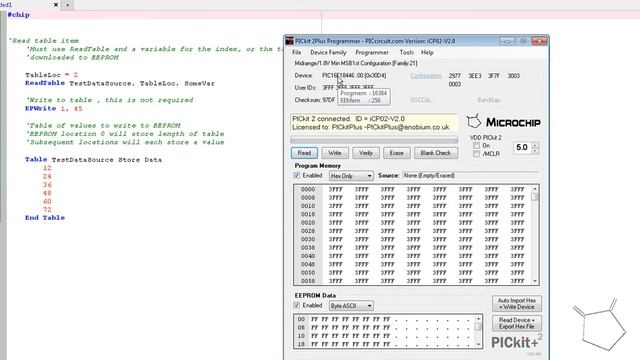This screenshot has width=640, height=360.
Task: Click the #chip line in editor
Action: (x=19, y=15)
